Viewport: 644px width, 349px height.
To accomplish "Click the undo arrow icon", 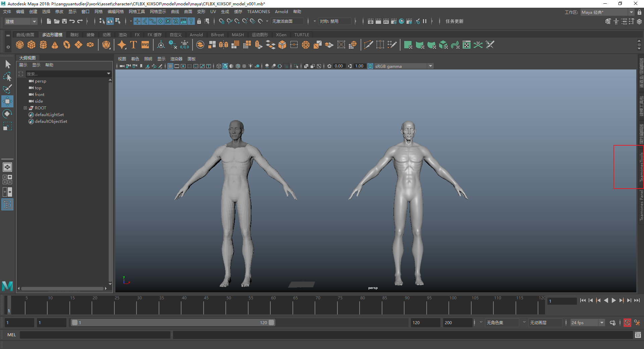I will pyautogui.click(x=72, y=21).
